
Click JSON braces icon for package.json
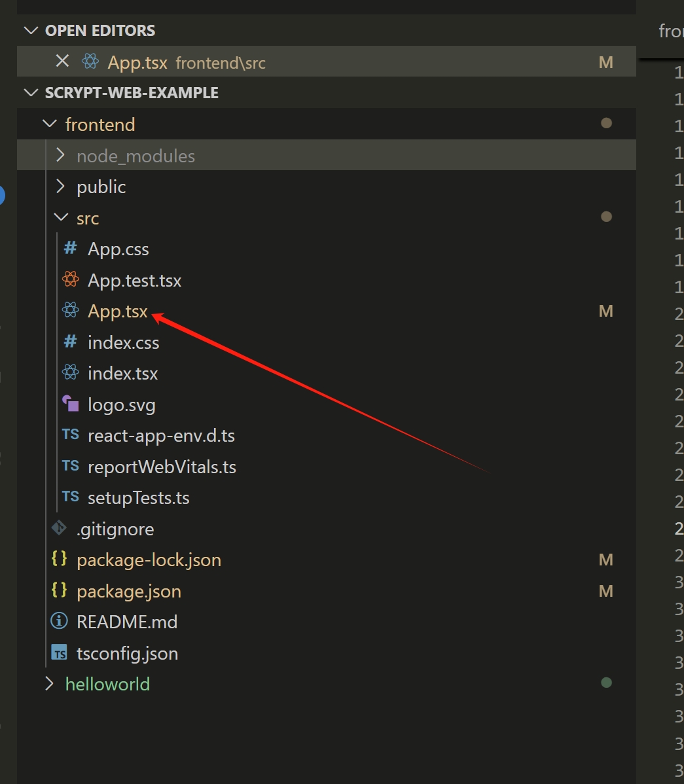(x=59, y=590)
